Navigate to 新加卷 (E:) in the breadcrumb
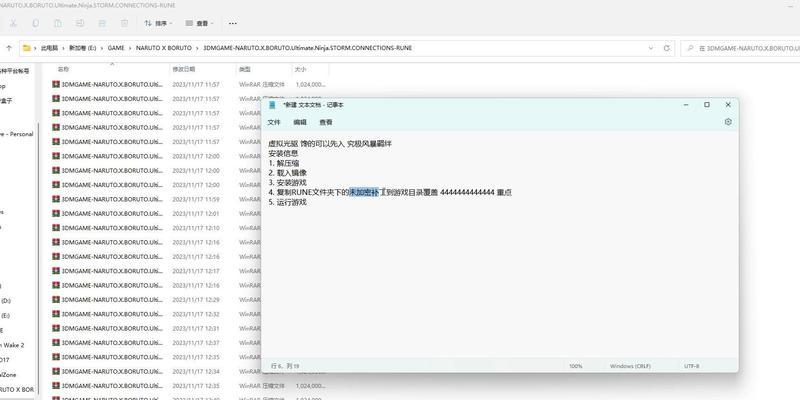Screen dimensions: 800x400 pyautogui.click(x=83, y=48)
